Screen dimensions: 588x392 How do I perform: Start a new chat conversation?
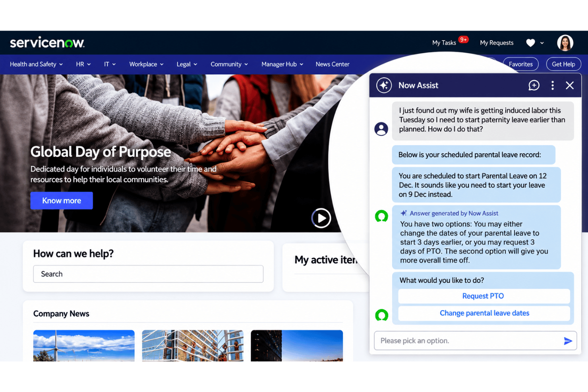pos(534,85)
